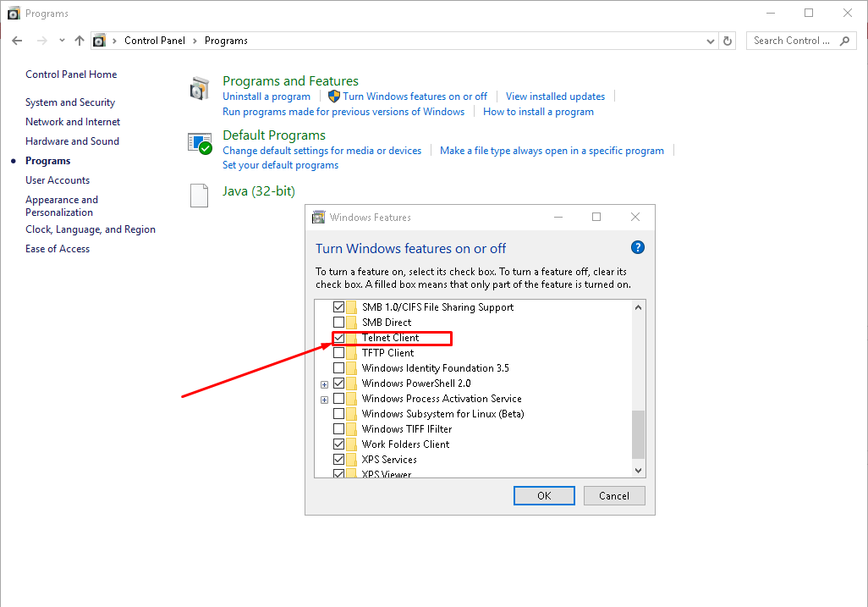The image size is (868, 607).
Task: Check Windows TIFF IFilter
Action: click(x=338, y=428)
